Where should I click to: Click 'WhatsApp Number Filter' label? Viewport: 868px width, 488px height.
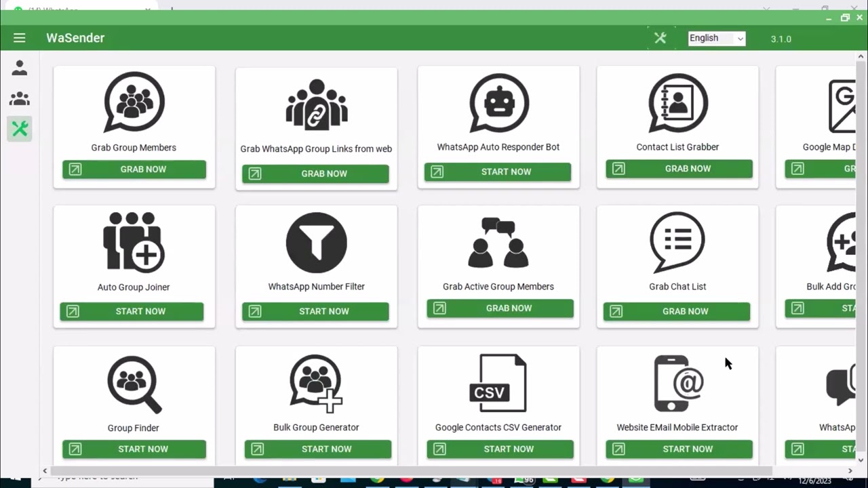(317, 287)
